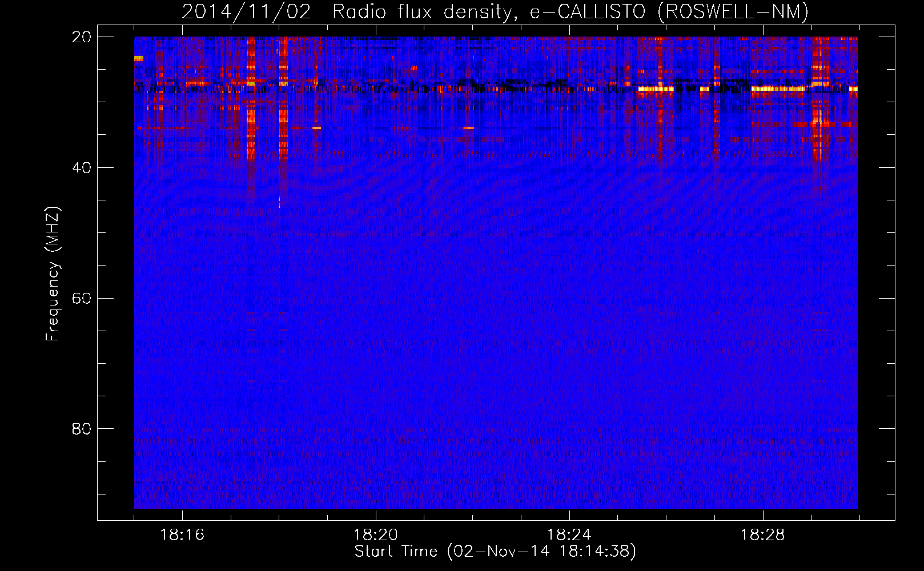Click the 40 frequency tick label

[81, 168]
